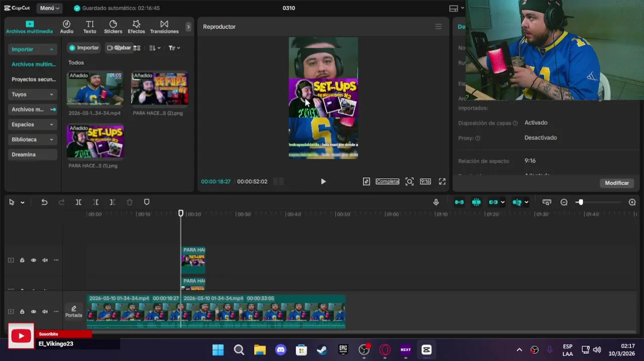
Task: Zoom in the timeline
Action: pos(632,202)
